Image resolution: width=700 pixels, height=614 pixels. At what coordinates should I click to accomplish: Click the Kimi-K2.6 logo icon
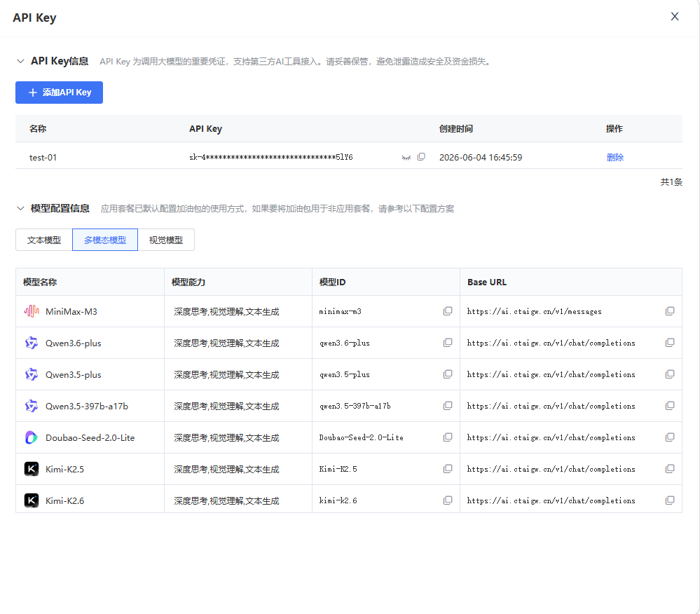tap(32, 500)
